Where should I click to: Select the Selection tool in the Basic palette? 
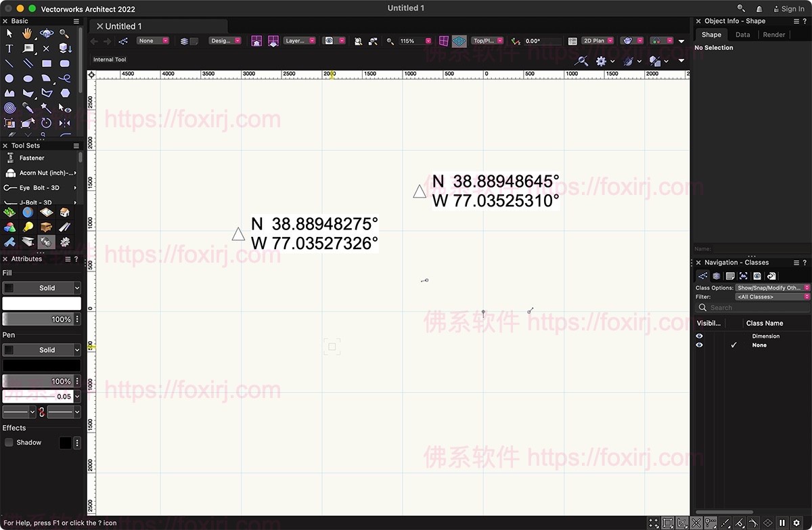point(9,32)
